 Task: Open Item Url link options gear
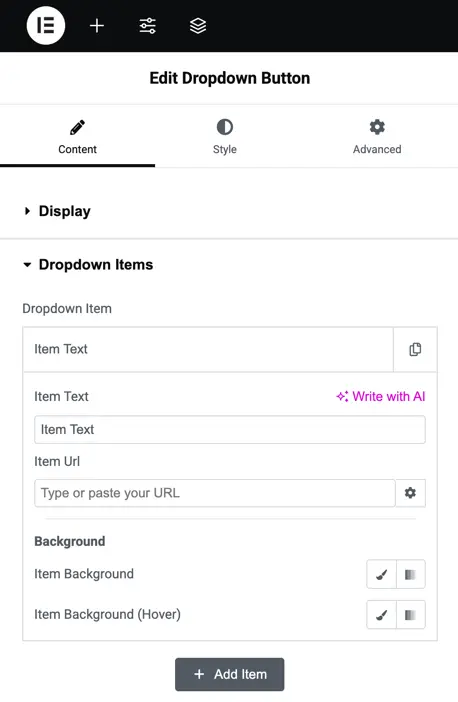(x=410, y=493)
